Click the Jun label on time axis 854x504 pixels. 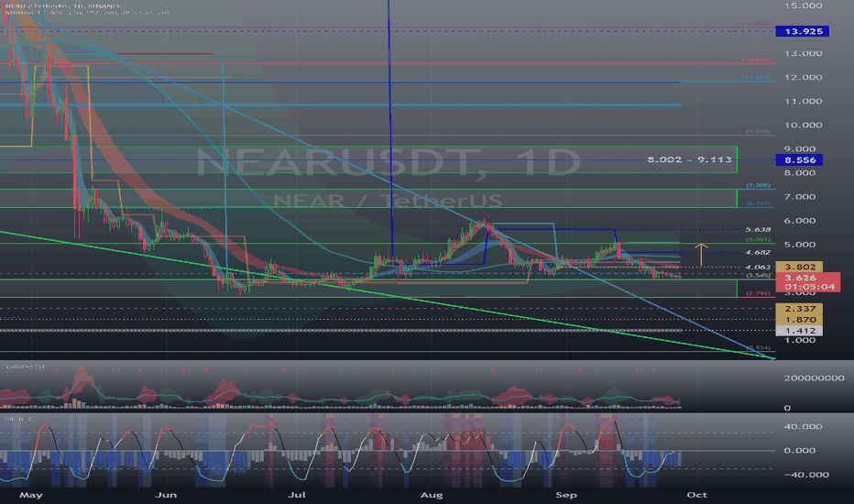point(166,495)
